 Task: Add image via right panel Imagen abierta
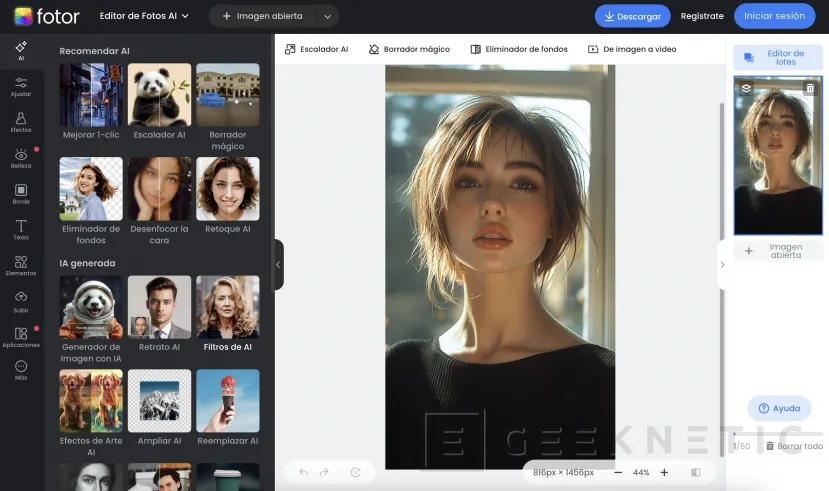pyautogui.click(x=778, y=251)
